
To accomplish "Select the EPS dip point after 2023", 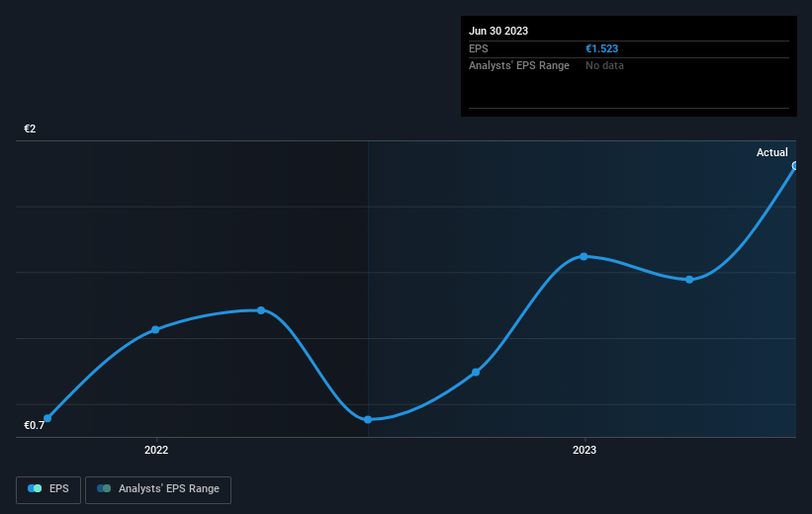I will 689,280.
